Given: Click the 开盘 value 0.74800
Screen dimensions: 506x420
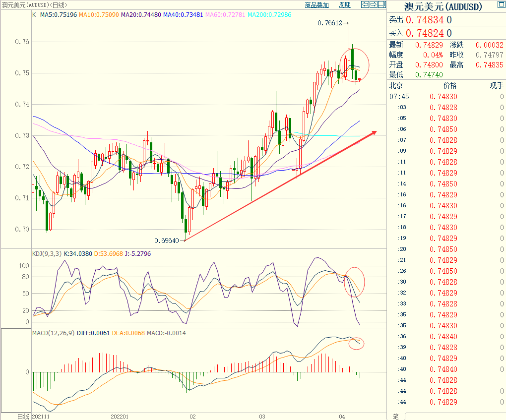Looking at the screenshot, I should (429, 65).
